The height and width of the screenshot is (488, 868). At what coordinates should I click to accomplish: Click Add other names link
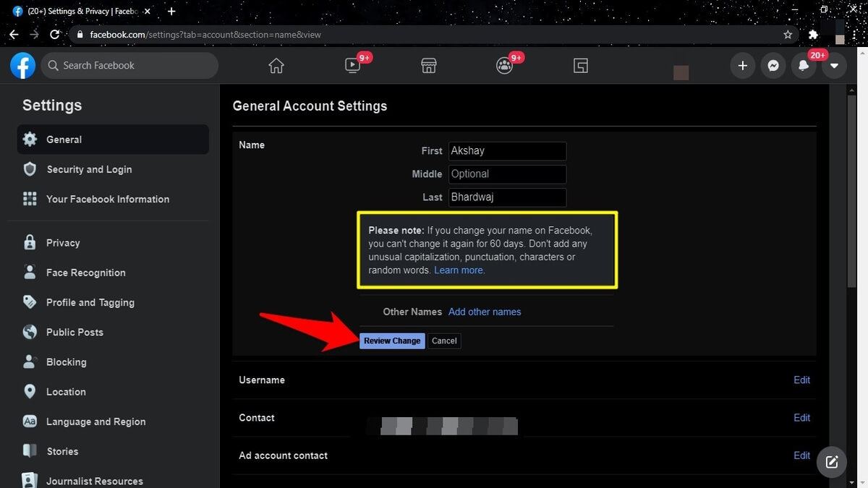pos(485,312)
